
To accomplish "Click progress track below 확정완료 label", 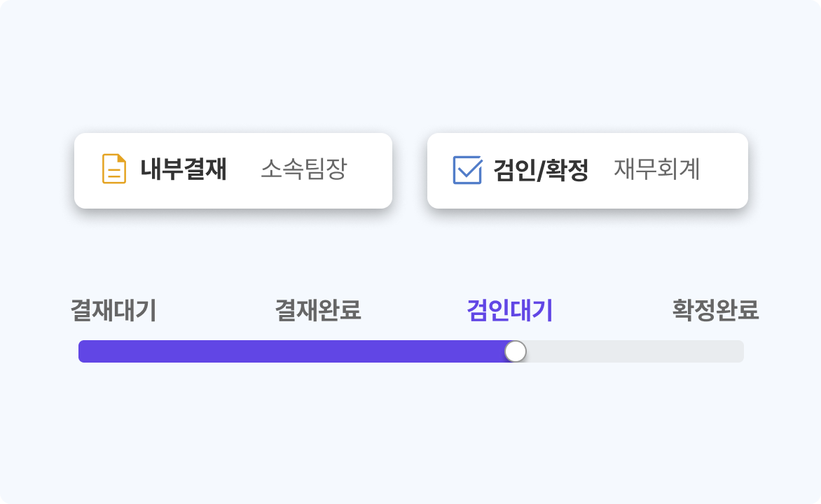I will 715,351.
